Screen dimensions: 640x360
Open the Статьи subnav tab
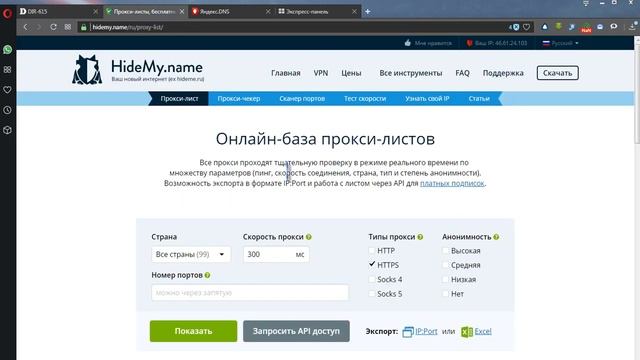479,98
